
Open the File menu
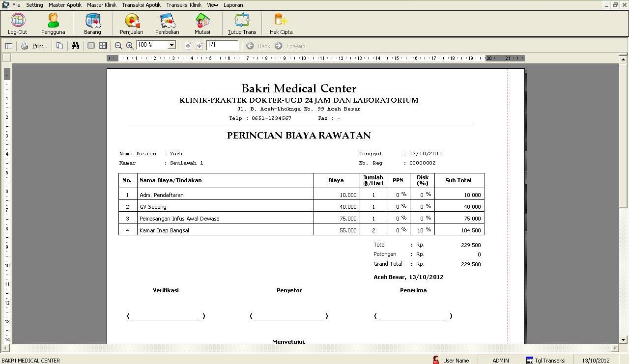pyautogui.click(x=16, y=5)
